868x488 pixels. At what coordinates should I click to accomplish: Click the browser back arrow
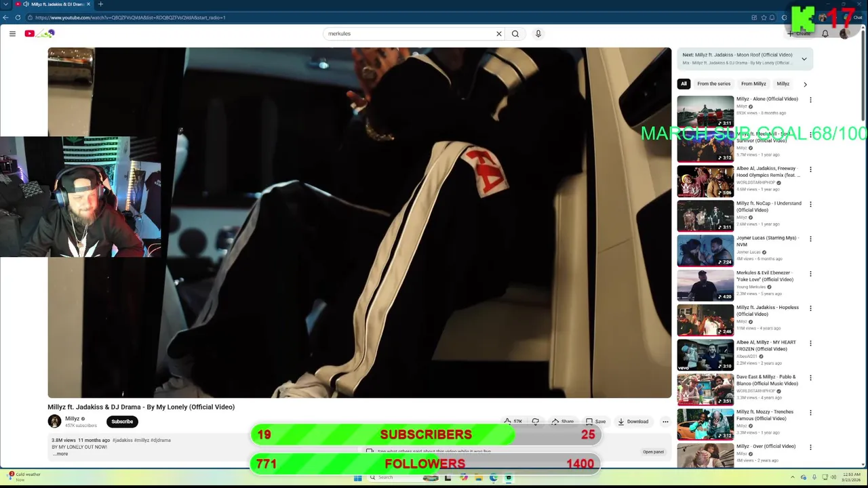(x=5, y=17)
